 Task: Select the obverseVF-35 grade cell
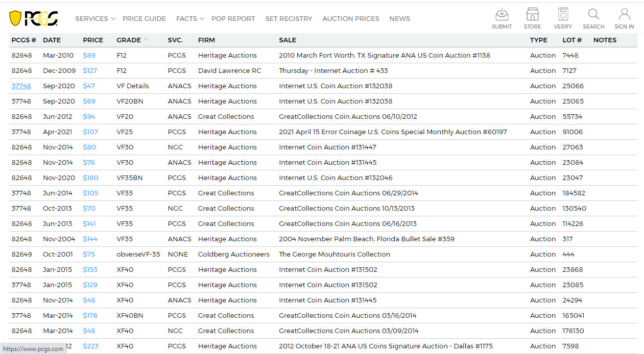[138, 254]
